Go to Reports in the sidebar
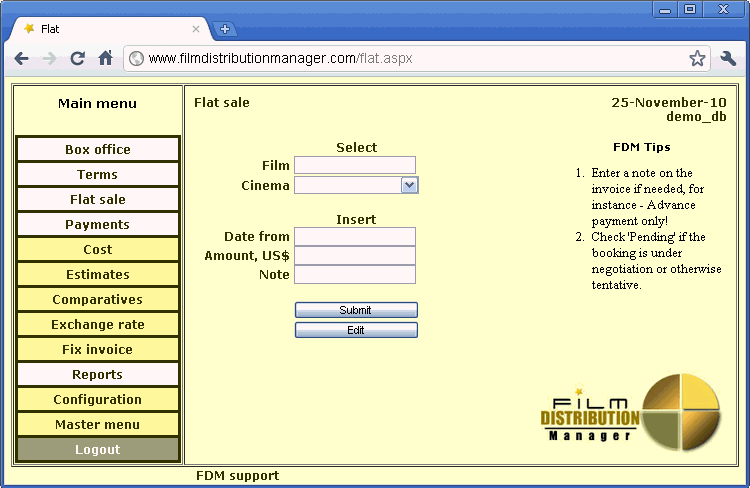The height and width of the screenshot is (488, 750). [98, 375]
